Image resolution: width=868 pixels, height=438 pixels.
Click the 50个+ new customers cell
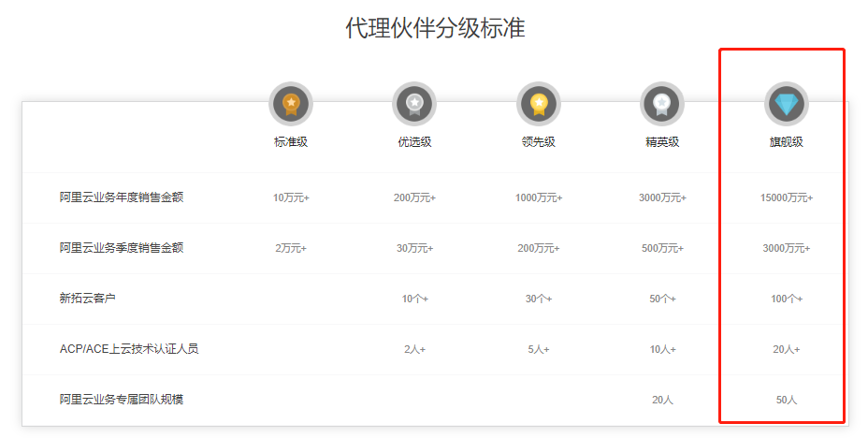[x=662, y=299]
